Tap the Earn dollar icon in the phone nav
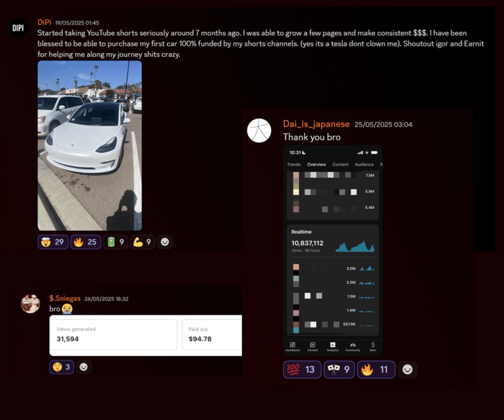The height and width of the screenshot is (420, 504). coord(373,346)
